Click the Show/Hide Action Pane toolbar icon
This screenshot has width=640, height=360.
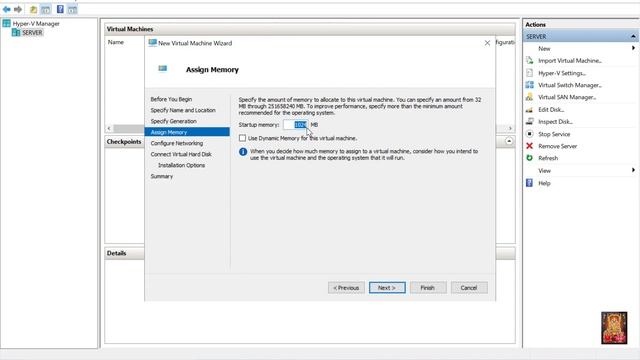[x=72, y=9]
